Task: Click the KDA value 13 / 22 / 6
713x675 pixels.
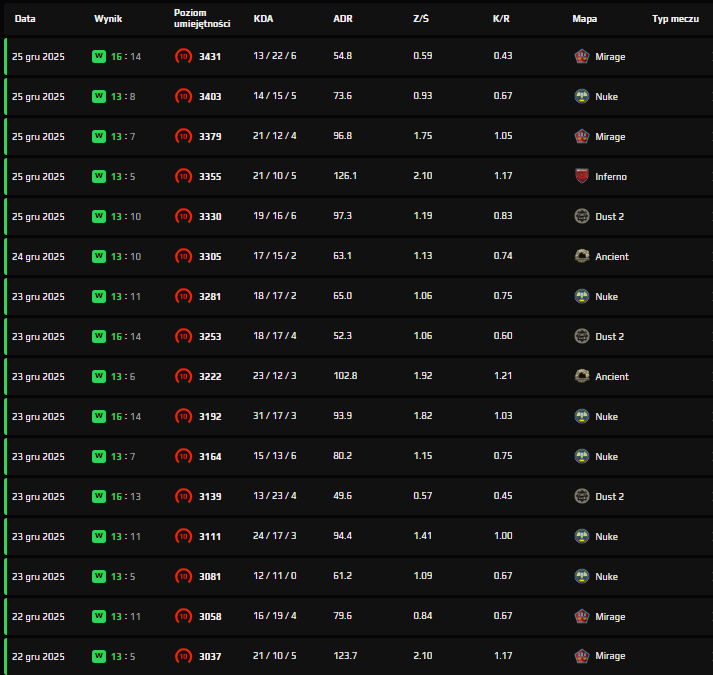Action: click(x=275, y=55)
